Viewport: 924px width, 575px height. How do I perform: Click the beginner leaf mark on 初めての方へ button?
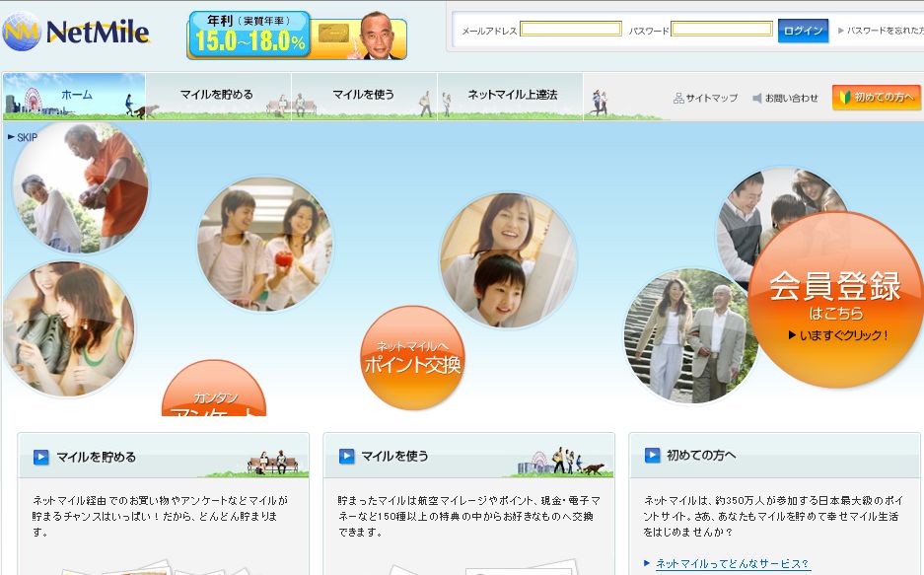[x=844, y=98]
